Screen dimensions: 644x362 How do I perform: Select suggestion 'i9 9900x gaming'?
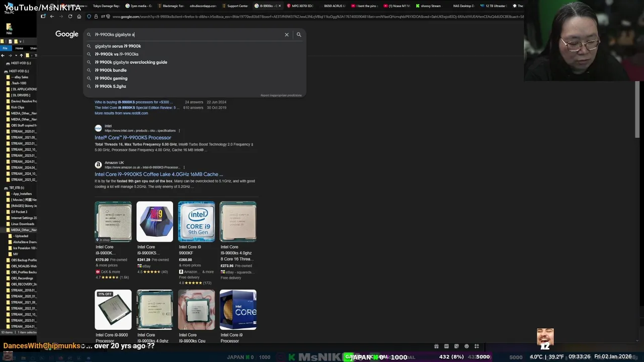click(111, 78)
